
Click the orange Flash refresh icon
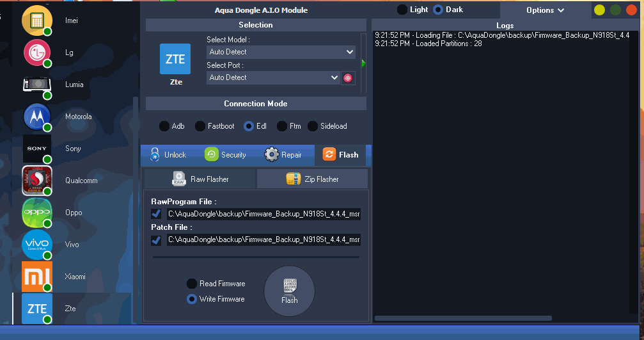[329, 154]
